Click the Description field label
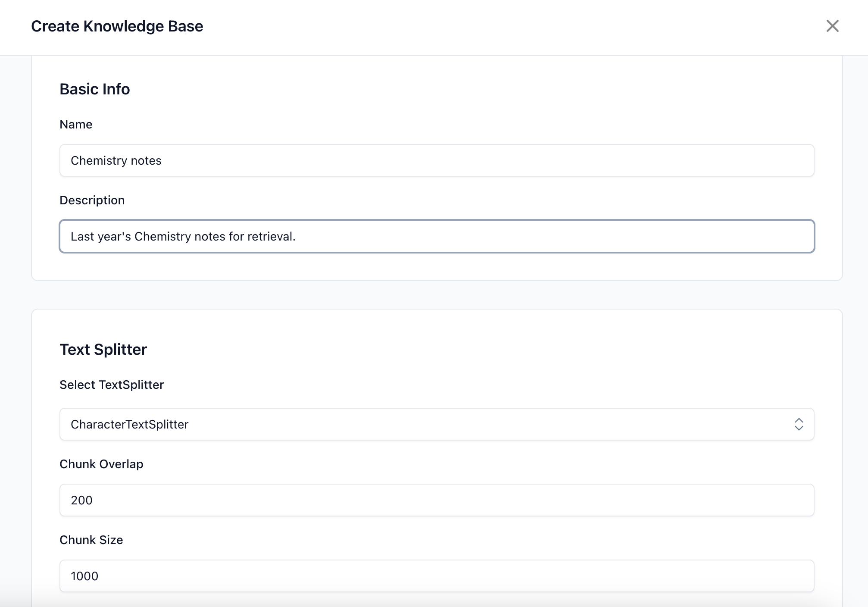The image size is (868, 607). (92, 200)
